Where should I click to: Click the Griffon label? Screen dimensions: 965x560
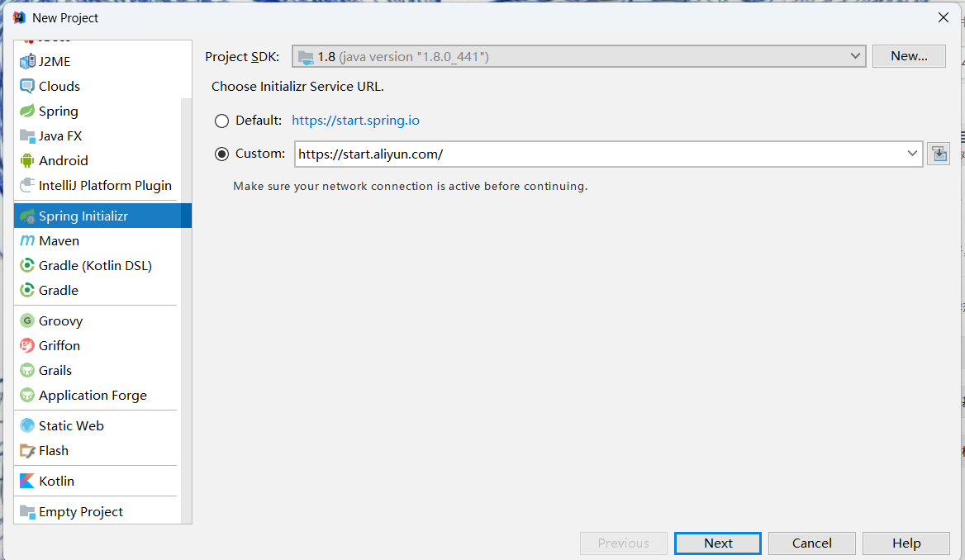coord(59,346)
